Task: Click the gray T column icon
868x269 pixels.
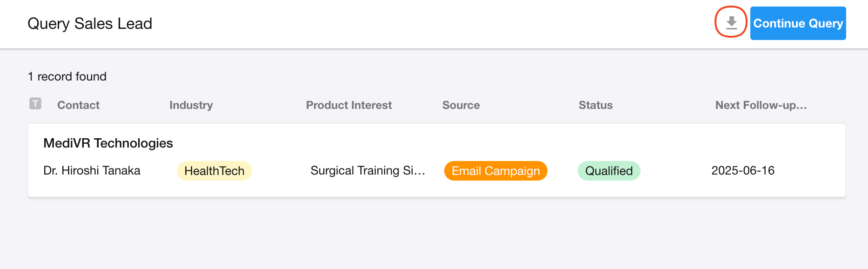Action: click(x=35, y=103)
